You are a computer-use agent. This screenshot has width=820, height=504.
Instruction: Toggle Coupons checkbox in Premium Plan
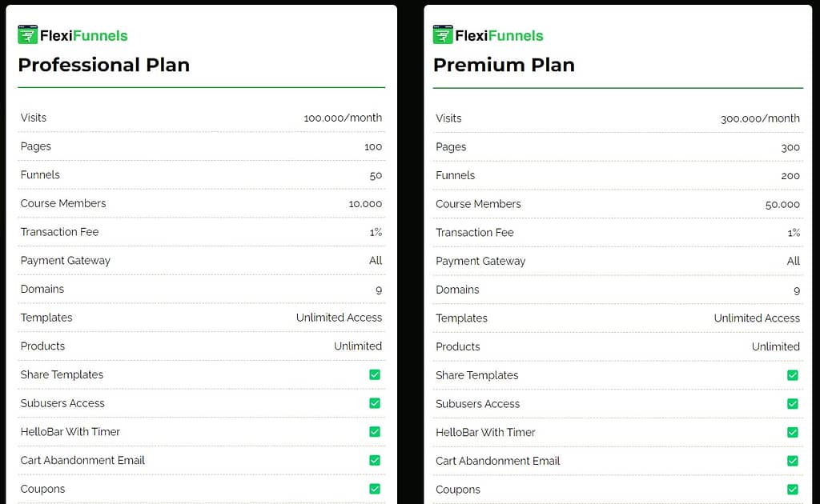pyautogui.click(x=793, y=490)
